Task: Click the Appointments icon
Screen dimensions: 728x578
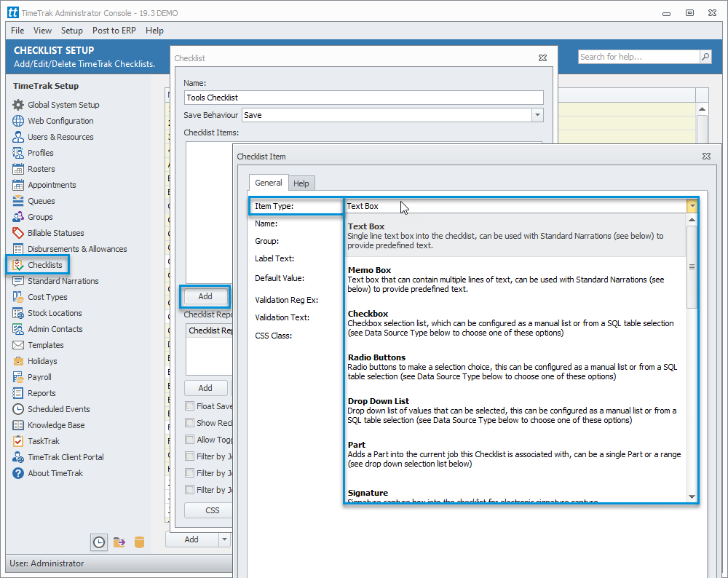Action: [18, 185]
